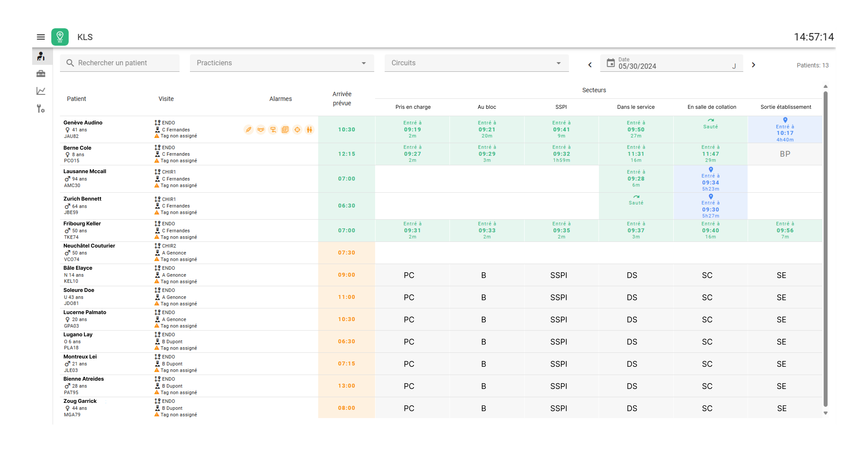This screenshot has width=868, height=452.
Task: Click the crosshair target alarm icon
Action: point(297,130)
